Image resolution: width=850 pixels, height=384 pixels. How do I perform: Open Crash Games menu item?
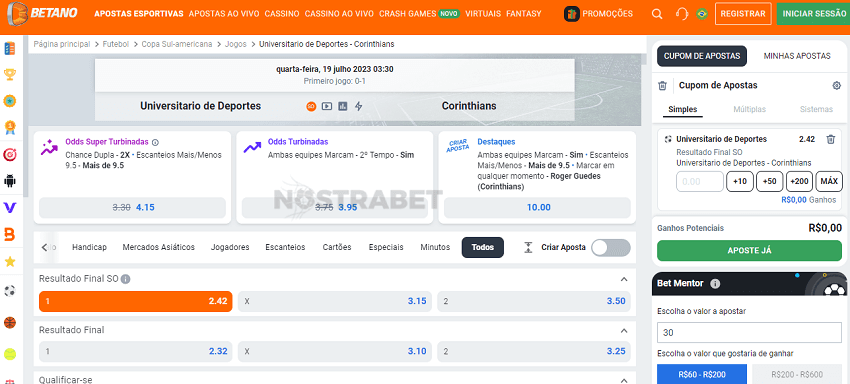[x=408, y=14]
